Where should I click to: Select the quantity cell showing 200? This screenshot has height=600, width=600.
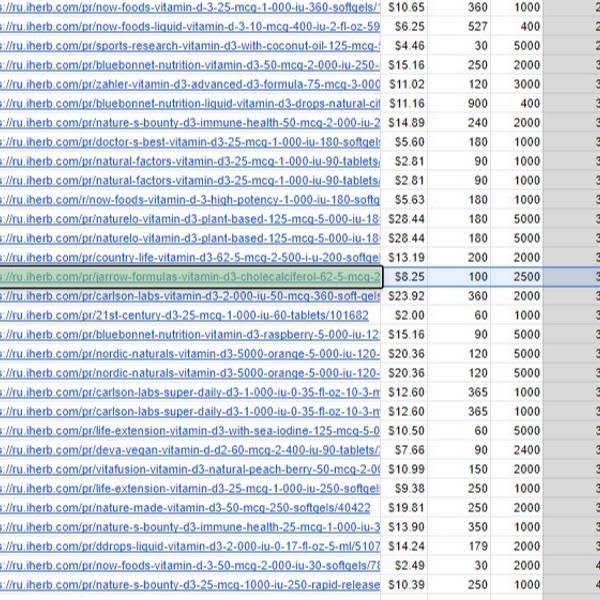coord(459,258)
